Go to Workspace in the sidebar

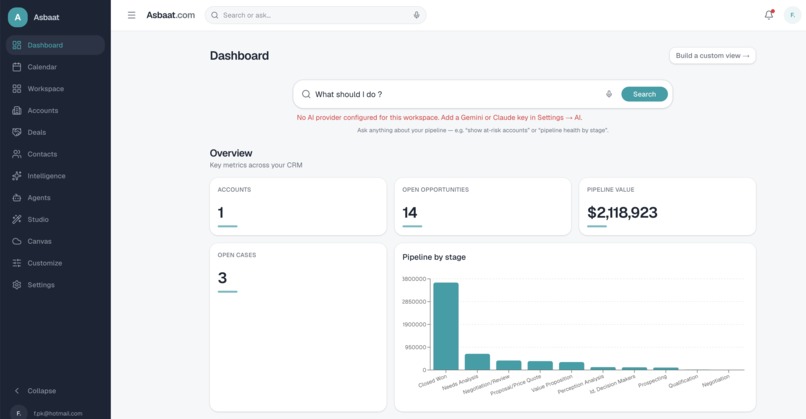coord(56,89)
